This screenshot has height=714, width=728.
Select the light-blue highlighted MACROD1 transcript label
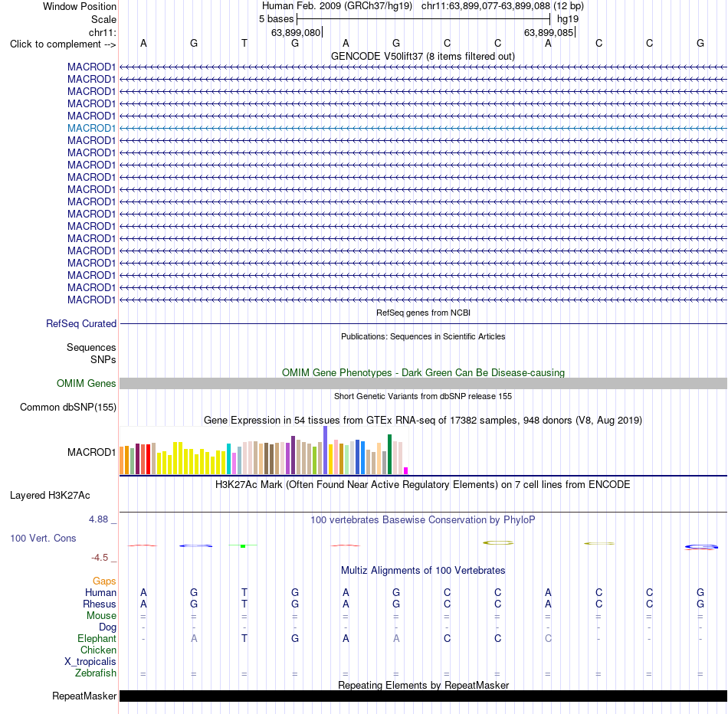(x=91, y=128)
